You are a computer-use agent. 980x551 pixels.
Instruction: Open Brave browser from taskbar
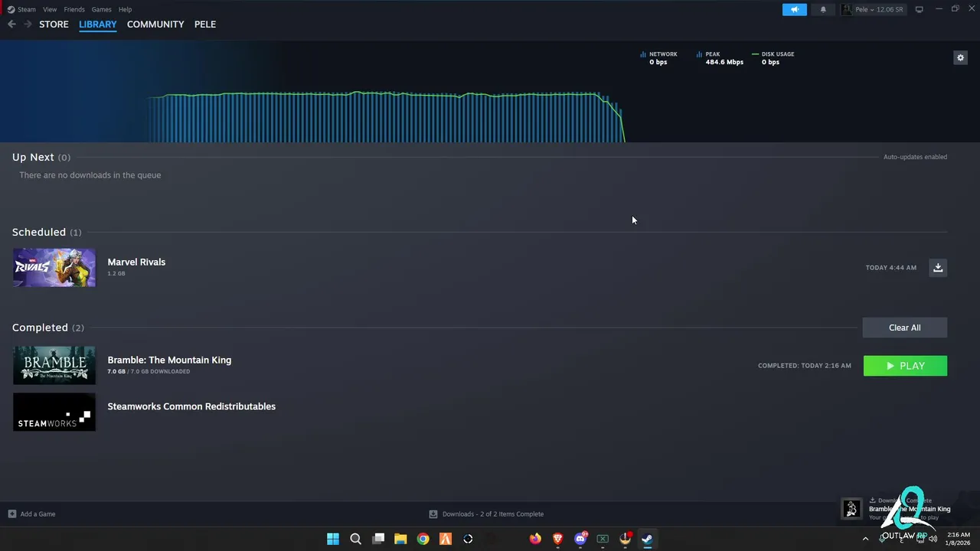[x=557, y=539]
